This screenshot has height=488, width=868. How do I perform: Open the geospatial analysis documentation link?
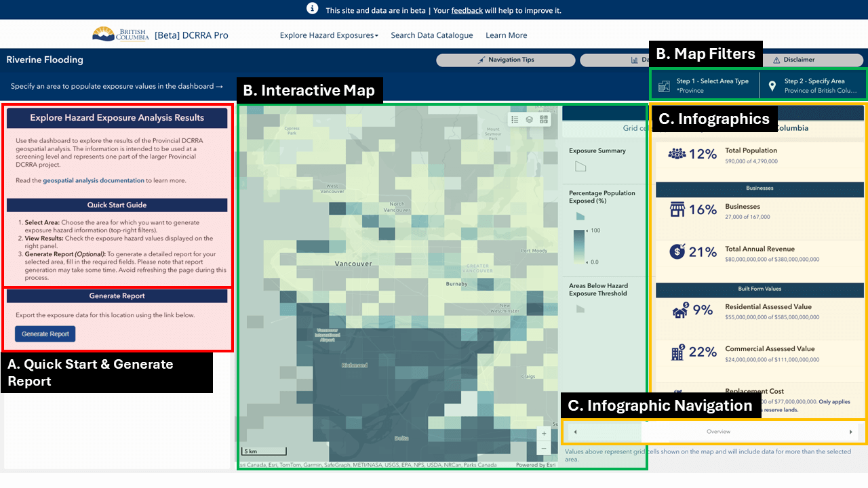[x=94, y=180]
